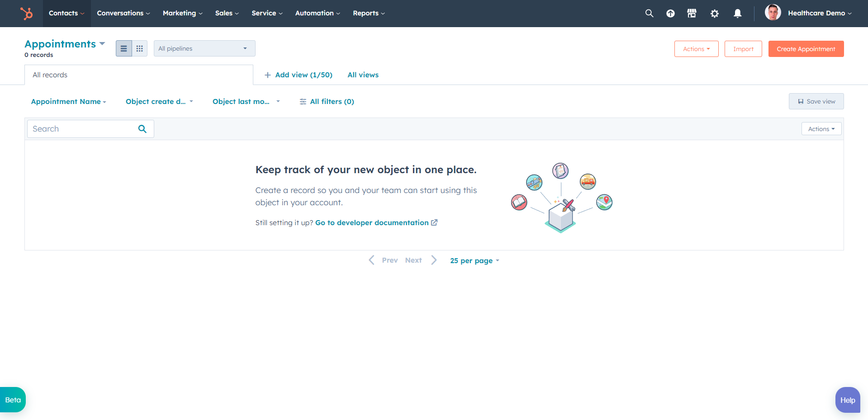
Task: Open the Contacts menu
Action: (x=66, y=13)
